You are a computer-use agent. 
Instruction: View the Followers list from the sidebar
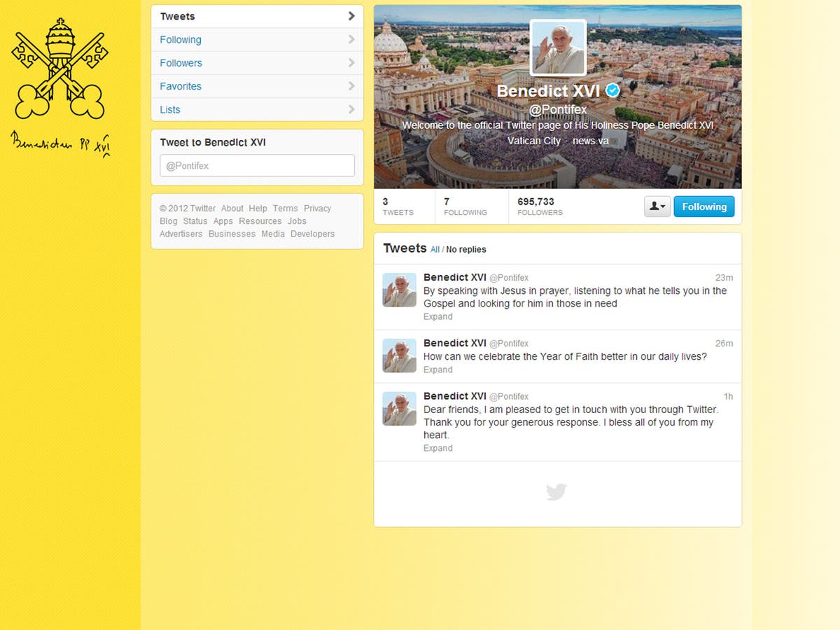(x=181, y=63)
